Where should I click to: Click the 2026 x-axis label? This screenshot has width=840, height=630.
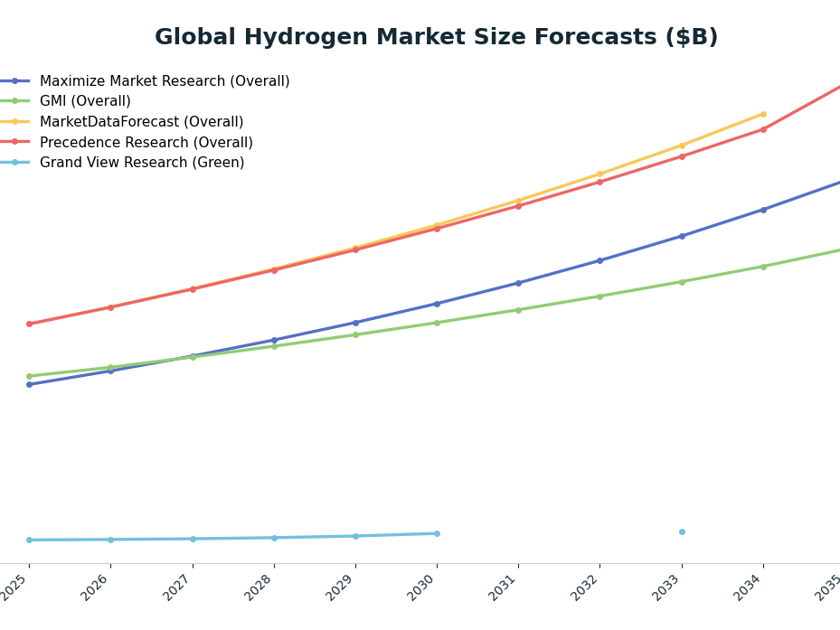97,587
